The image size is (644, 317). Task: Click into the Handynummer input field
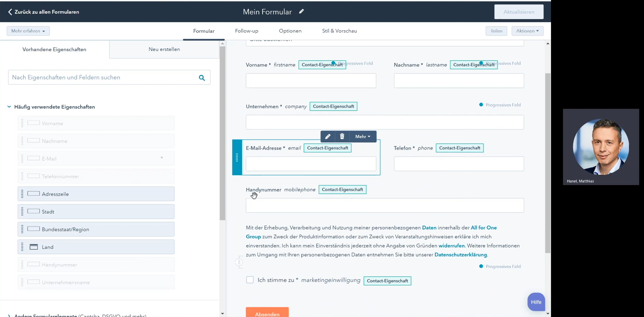(385, 205)
